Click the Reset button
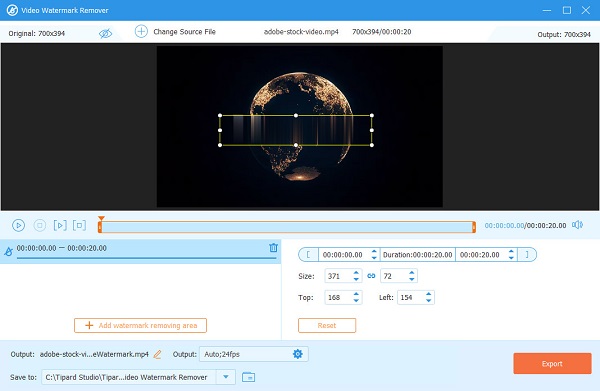Screen dimensions: 600x391 [327, 326]
